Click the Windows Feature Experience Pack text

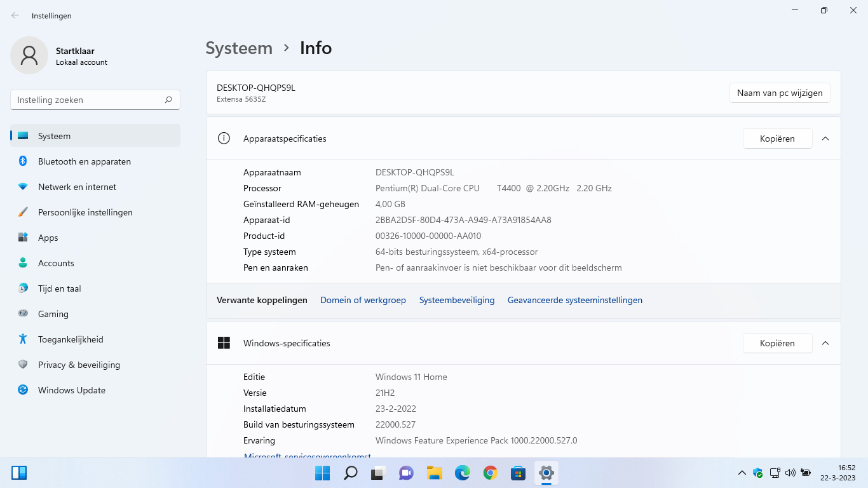coord(476,440)
